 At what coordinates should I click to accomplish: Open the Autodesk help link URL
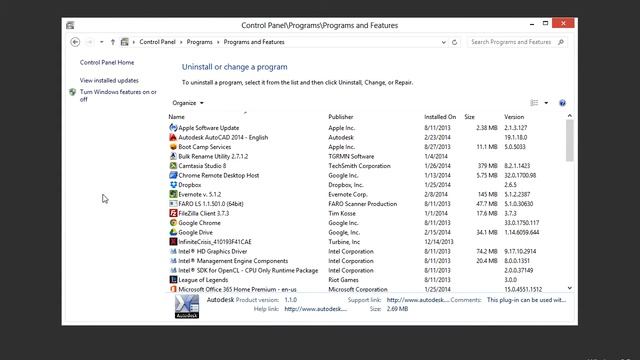coord(316,309)
